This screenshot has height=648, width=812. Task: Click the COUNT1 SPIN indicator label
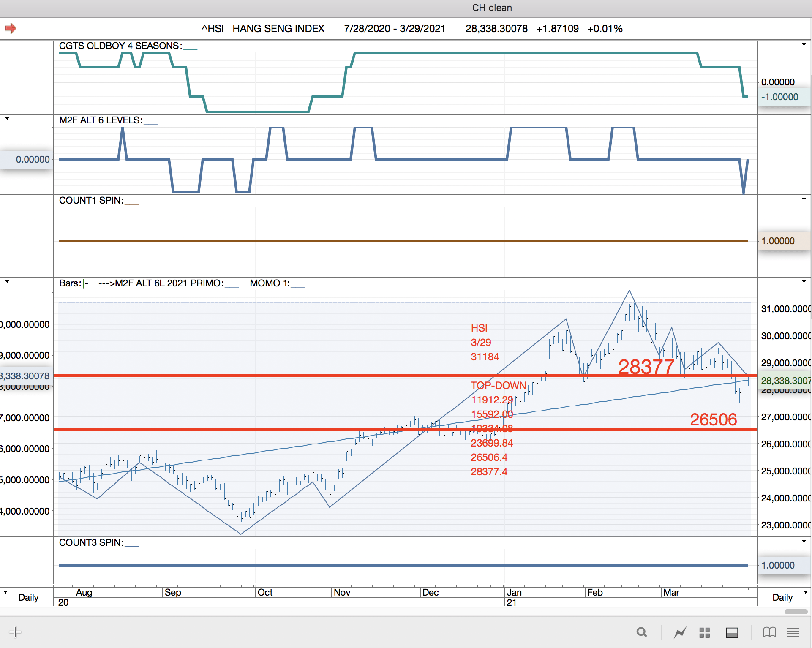[x=91, y=200]
